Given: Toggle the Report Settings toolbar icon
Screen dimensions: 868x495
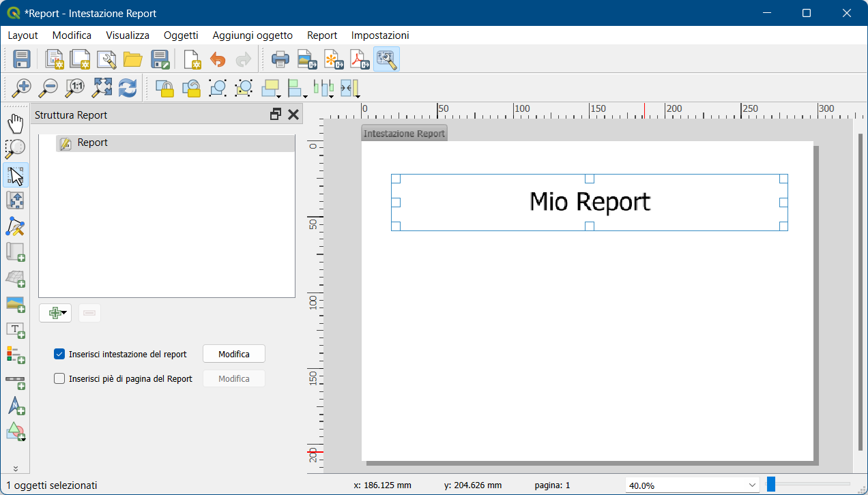Looking at the screenshot, I should tap(387, 59).
